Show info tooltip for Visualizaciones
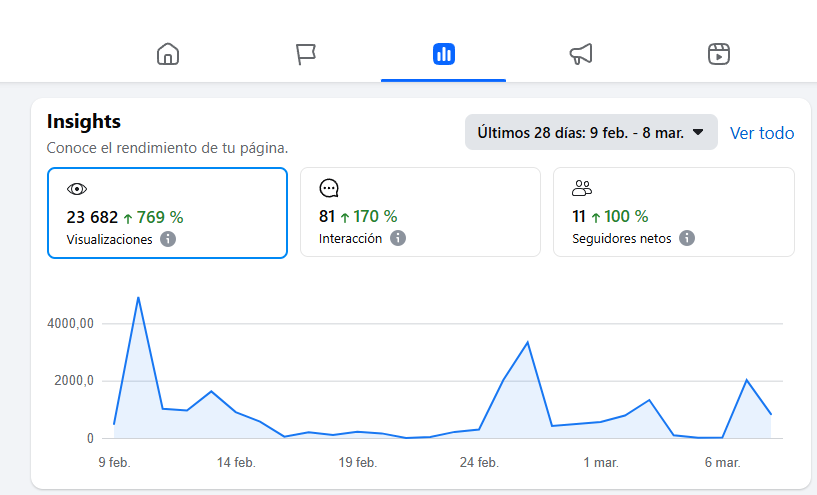This screenshot has height=495, width=817. tap(168, 239)
